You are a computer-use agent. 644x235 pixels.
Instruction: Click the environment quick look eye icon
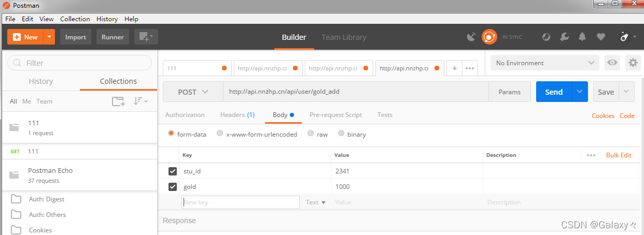click(x=612, y=63)
